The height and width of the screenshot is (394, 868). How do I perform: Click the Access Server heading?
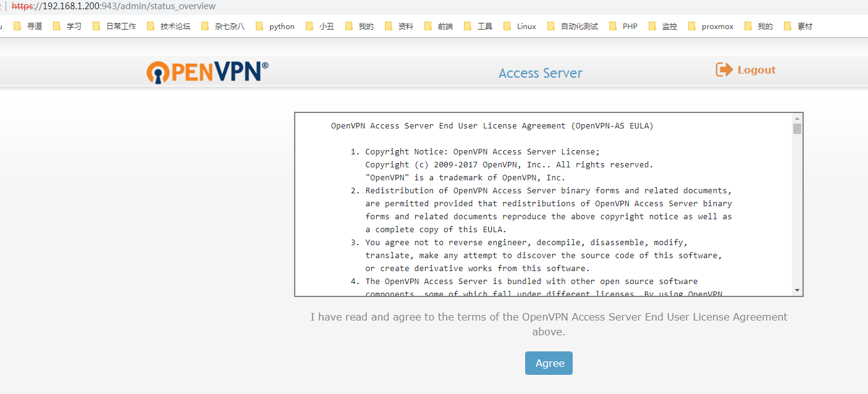(x=541, y=73)
